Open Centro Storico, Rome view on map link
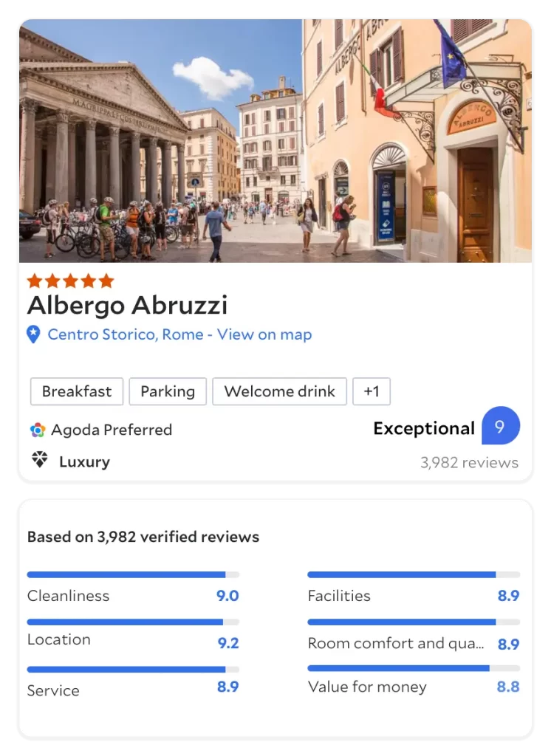This screenshot has height=756, width=551. coord(179,334)
